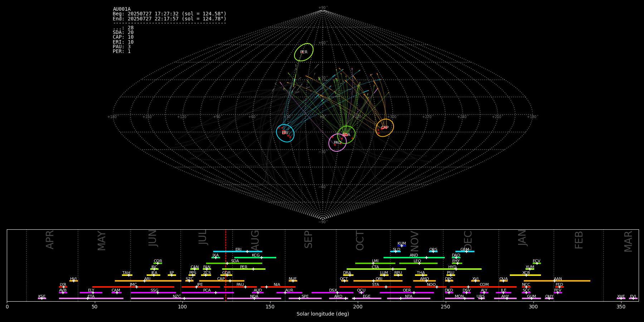Click the CAP radiant circle on sky map
The height and width of the screenshot is (322, 644).
click(385, 128)
